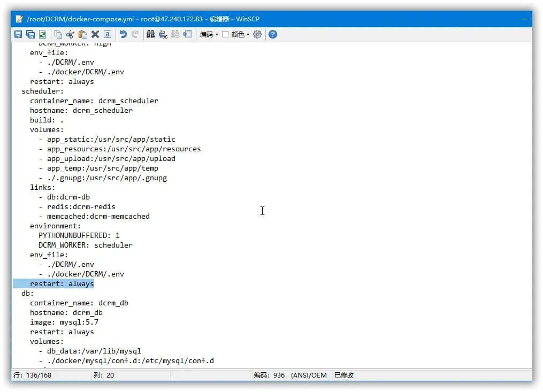
Task: Place cursor on 'image: mysql:5.7' line
Action: 64,322
